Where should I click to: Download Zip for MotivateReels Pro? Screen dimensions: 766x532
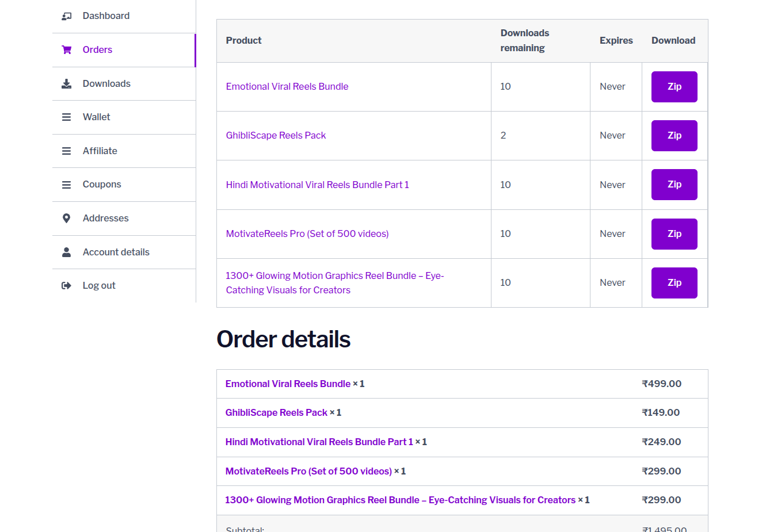click(x=674, y=234)
